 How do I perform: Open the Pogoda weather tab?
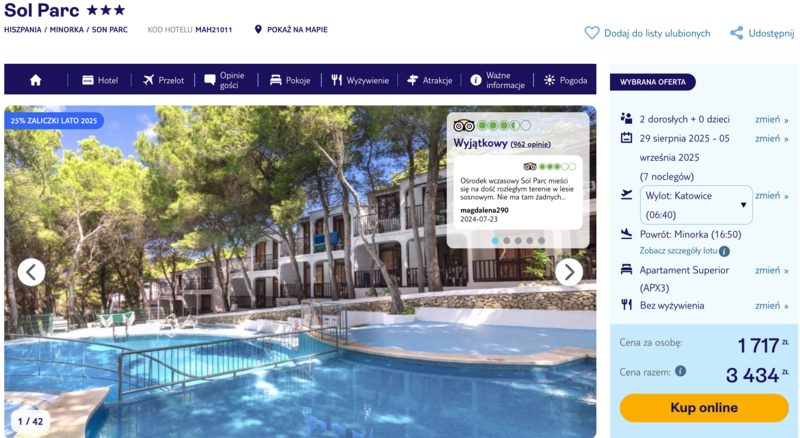coord(565,80)
